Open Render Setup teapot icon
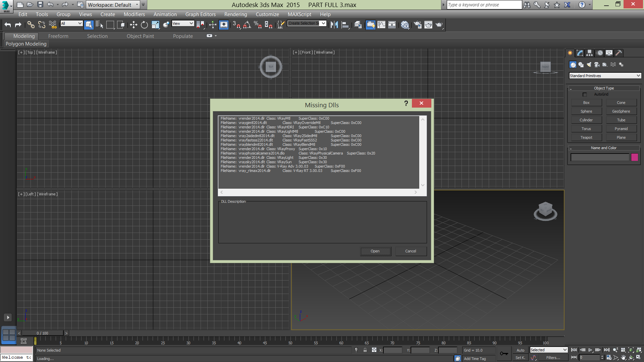Viewport: 644px width, 362px height. [418, 24]
